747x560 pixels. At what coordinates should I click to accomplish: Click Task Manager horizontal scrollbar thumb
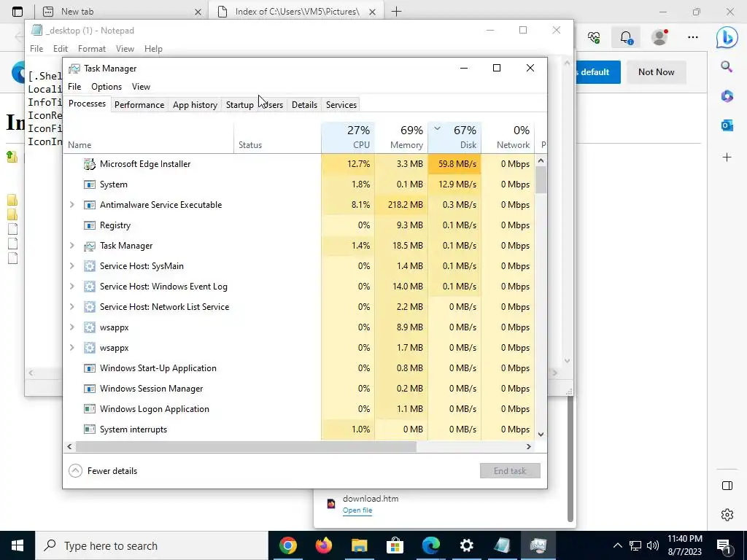pyautogui.click(x=246, y=447)
